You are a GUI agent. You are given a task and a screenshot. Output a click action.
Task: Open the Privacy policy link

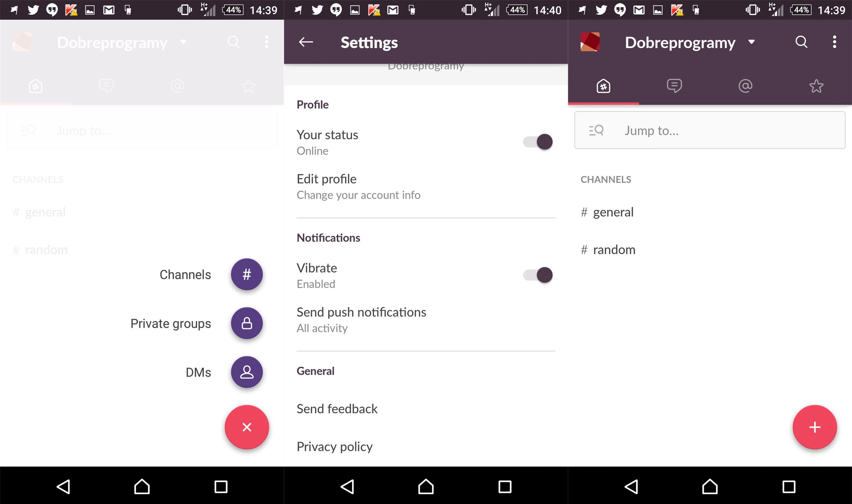tap(335, 447)
